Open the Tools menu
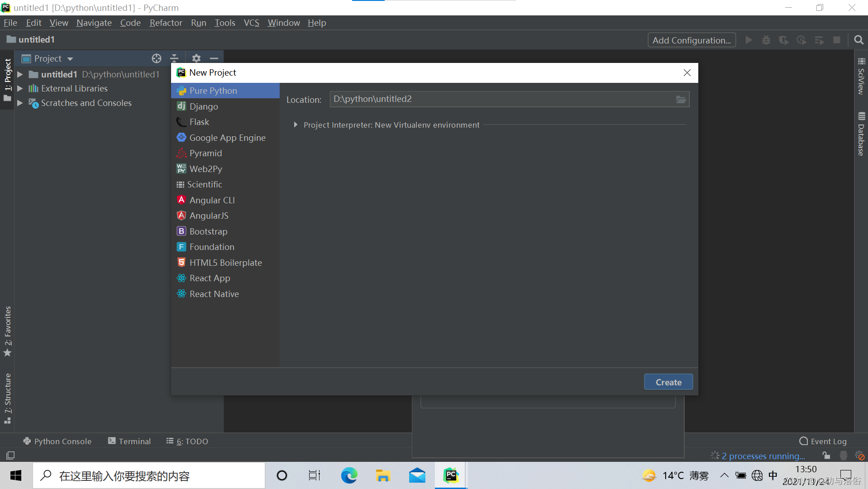Viewport: 868px width, 489px height. click(225, 23)
